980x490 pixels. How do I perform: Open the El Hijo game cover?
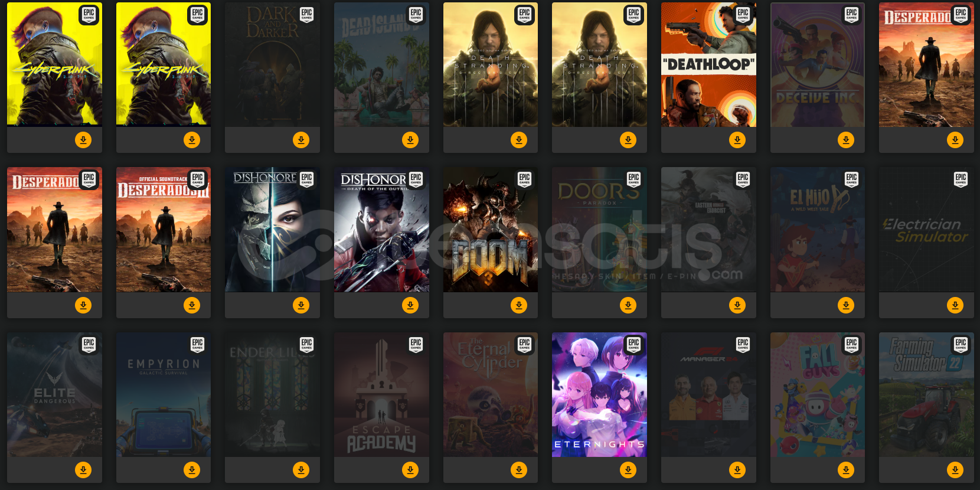point(818,230)
